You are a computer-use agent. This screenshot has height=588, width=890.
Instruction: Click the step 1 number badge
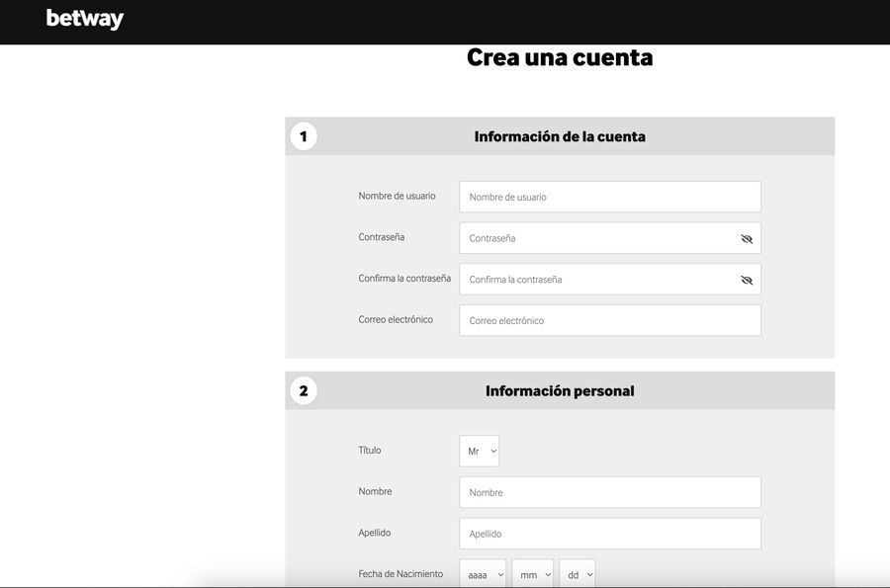[x=304, y=136]
